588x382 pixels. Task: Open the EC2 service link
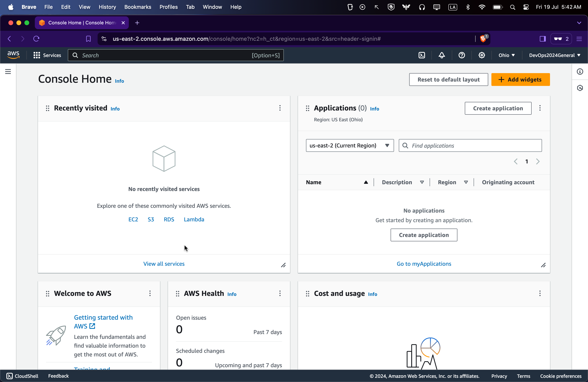point(133,219)
